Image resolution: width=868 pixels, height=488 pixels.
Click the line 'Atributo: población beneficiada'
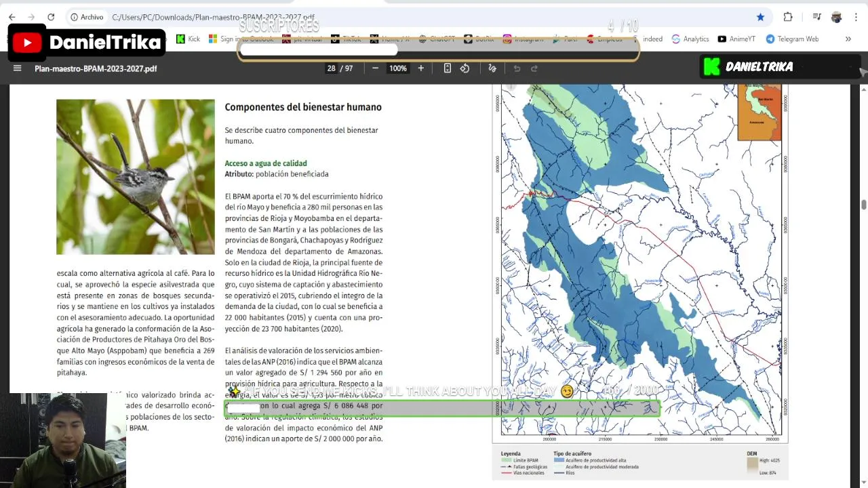(x=277, y=174)
